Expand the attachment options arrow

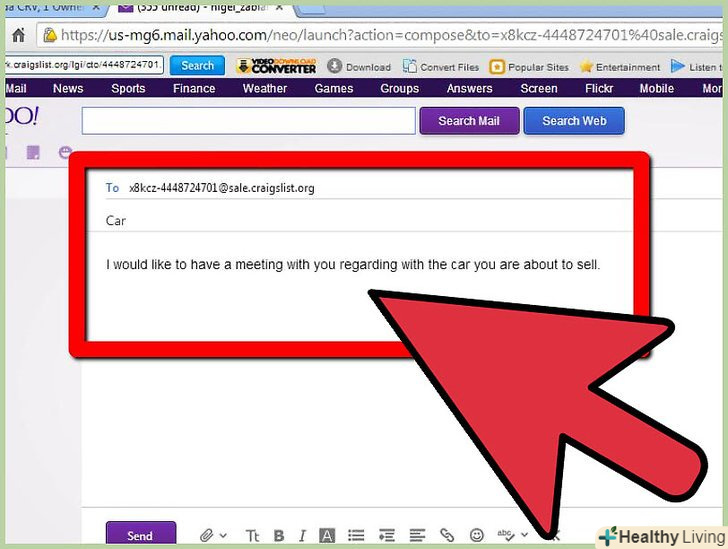(223, 536)
